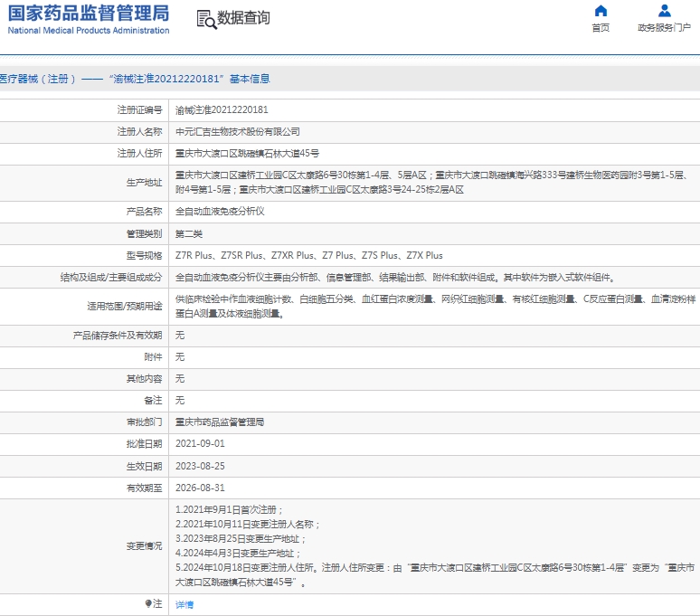The image size is (700, 616).
Task: Click the 生产地址 value text
Action: coord(431,182)
